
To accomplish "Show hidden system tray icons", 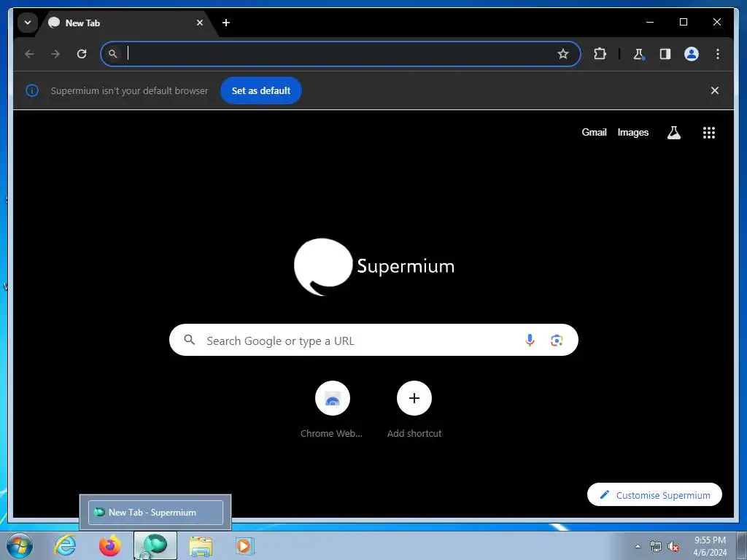I will coord(638,546).
